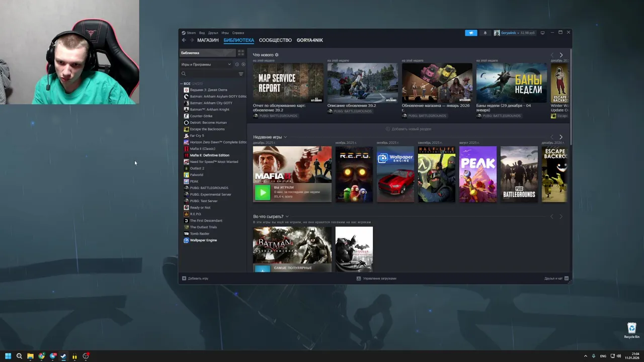Open PEAK recent game cover
The height and width of the screenshot is (362, 644).
[x=478, y=174]
